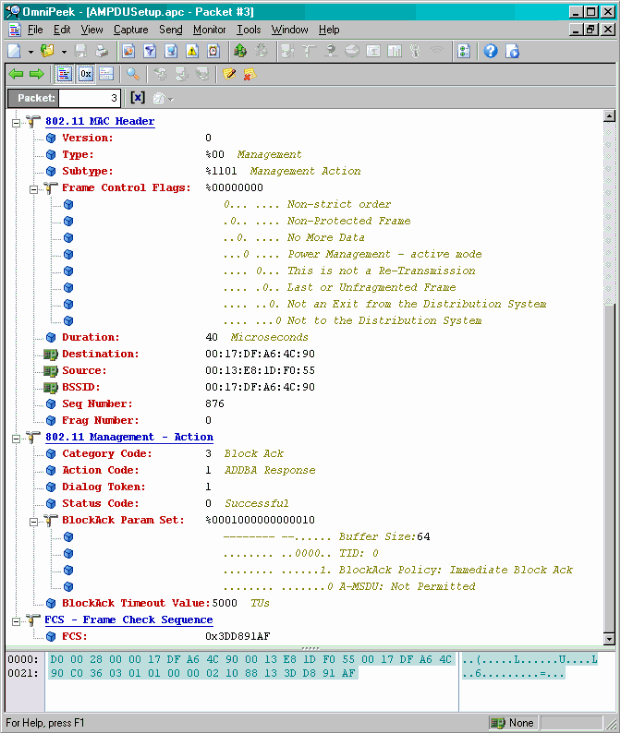
Task: Open the Capture menu
Action: tap(131, 30)
